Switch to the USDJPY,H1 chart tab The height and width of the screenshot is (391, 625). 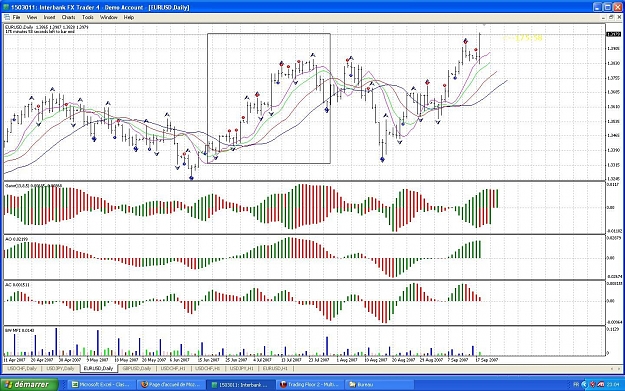tap(242, 369)
